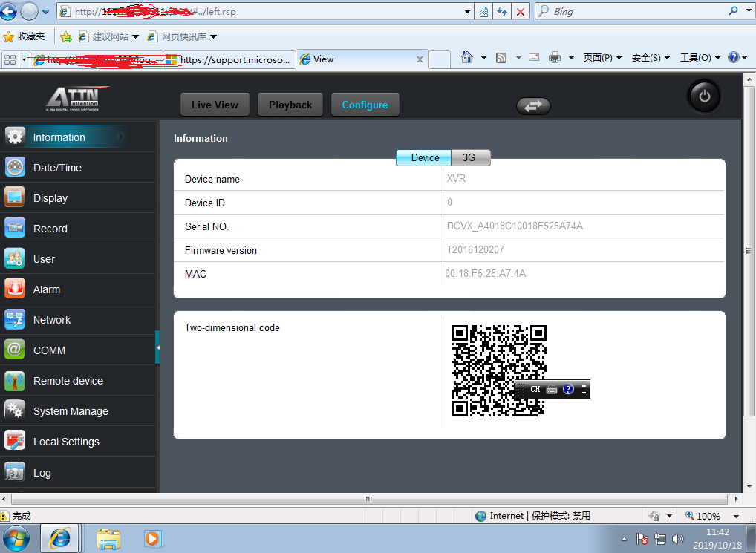
Task: Open Remote device antenna icon
Action: [x=15, y=381]
